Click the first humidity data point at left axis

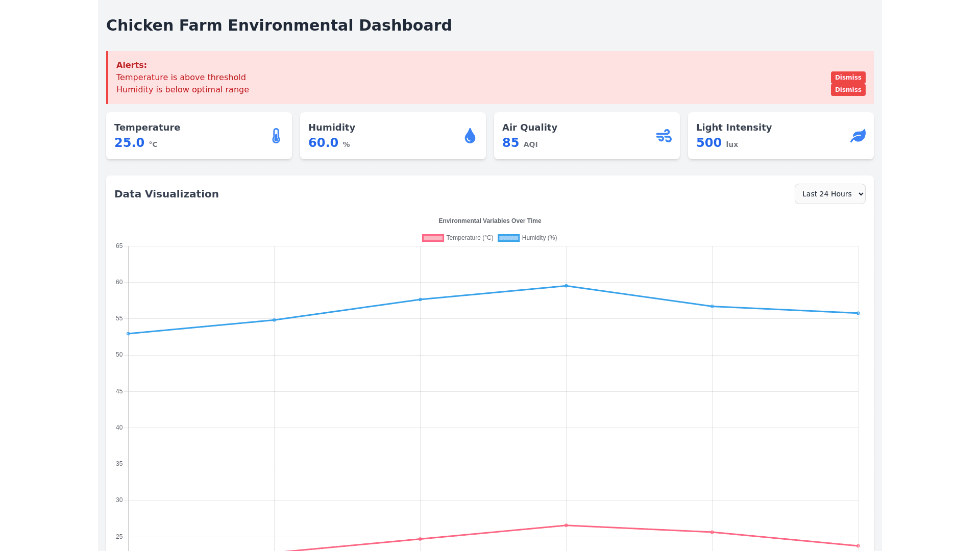[x=128, y=334]
